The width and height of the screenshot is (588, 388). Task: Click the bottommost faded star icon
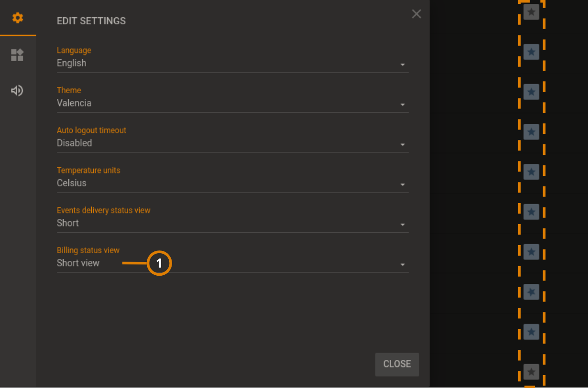[531, 372]
